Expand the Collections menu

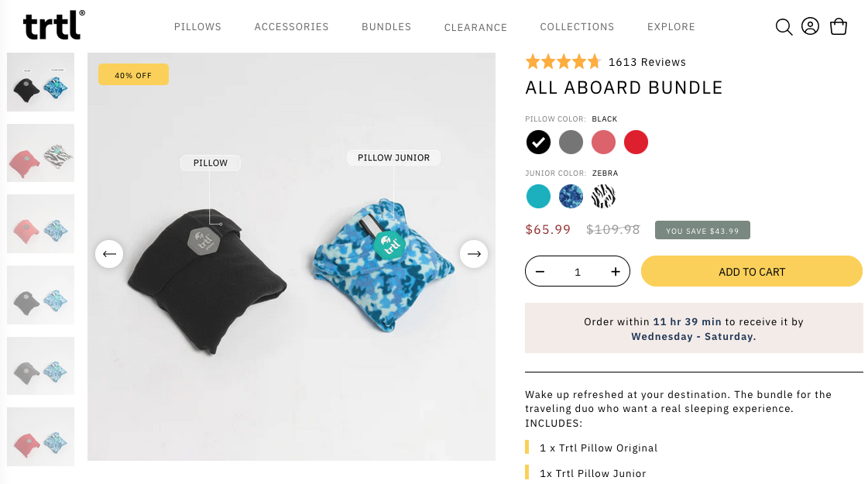pyautogui.click(x=577, y=26)
